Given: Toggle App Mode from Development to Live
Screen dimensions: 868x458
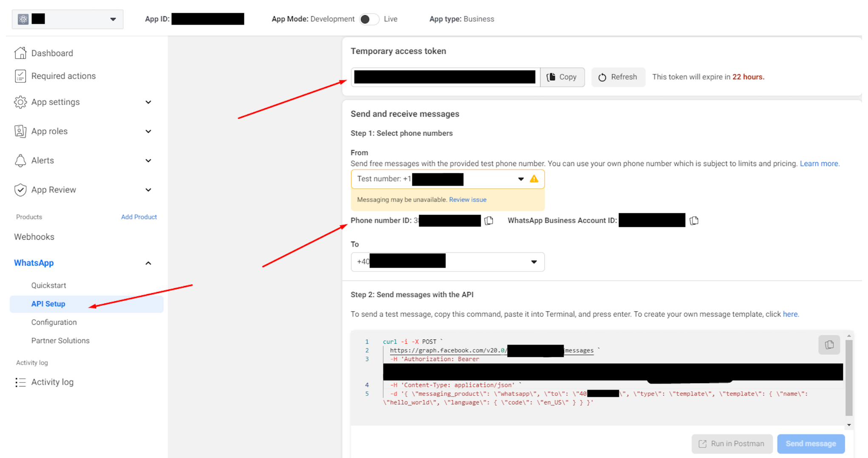Looking at the screenshot, I should point(369,19).
